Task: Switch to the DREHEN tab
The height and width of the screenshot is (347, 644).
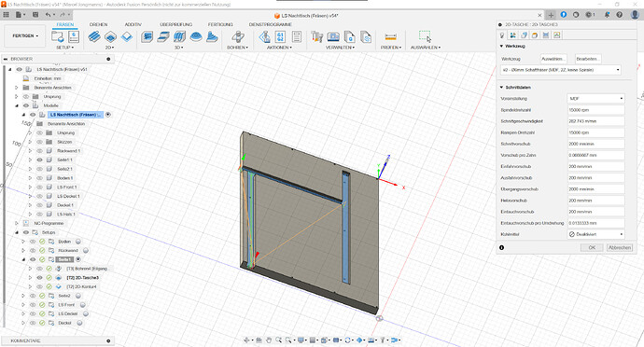Action: pos(98,24)
